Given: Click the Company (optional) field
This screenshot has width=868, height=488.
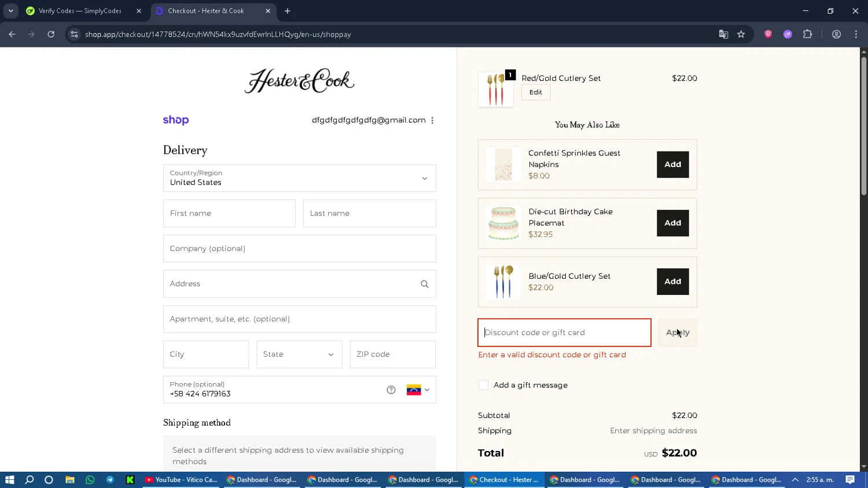Looking at the screenshot, I should 299,249.
